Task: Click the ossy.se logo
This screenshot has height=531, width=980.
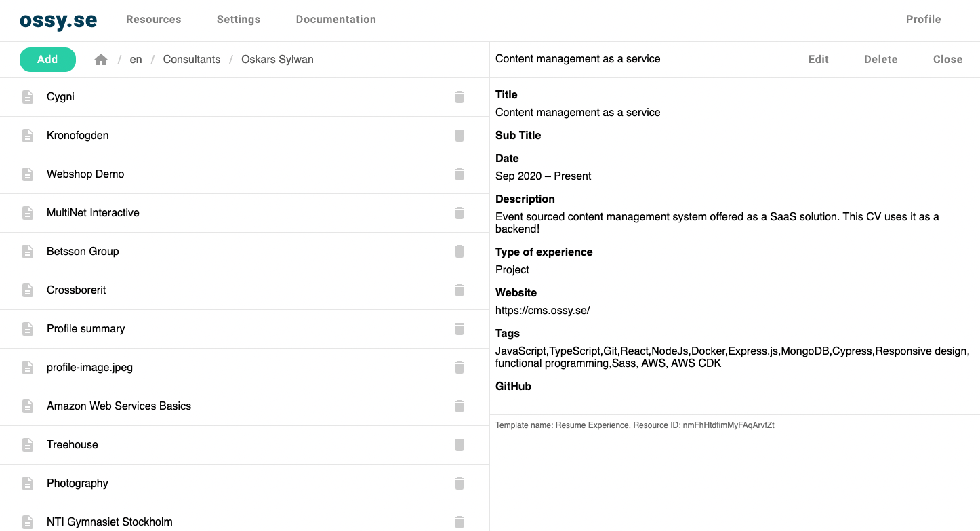Action: [x=58, y=20]
